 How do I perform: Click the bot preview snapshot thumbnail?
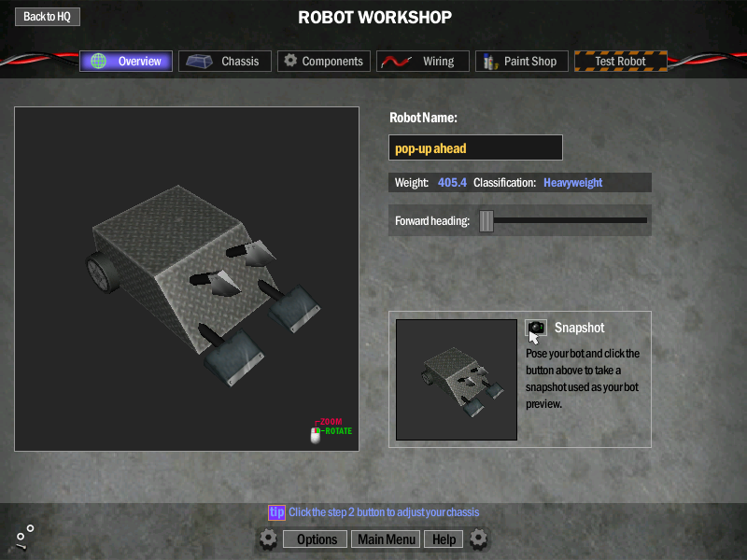(x=457, y=380)
